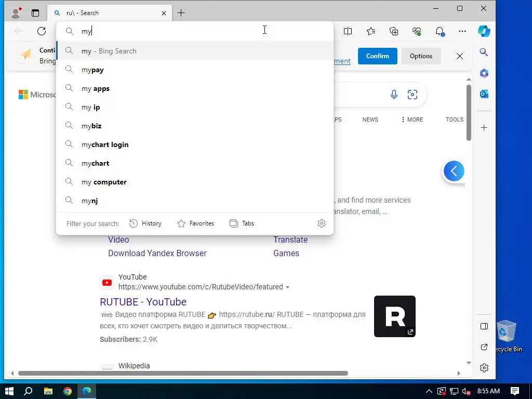532x399 pixels.
Task: Select the 'mybiz' suggestion
Action: pyautogui.click(x=195, y=126)
